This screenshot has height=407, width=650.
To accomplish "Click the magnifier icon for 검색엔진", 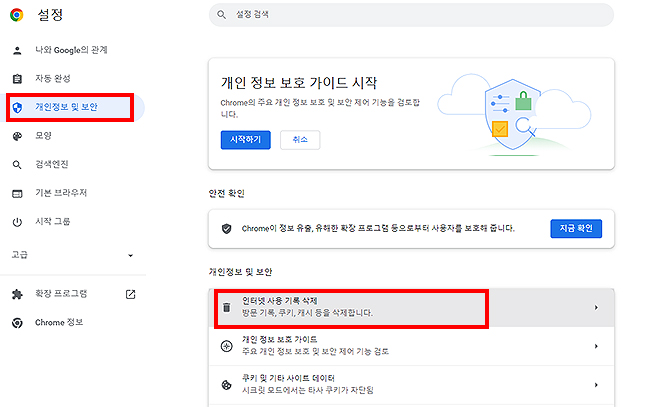I will 17,165.
